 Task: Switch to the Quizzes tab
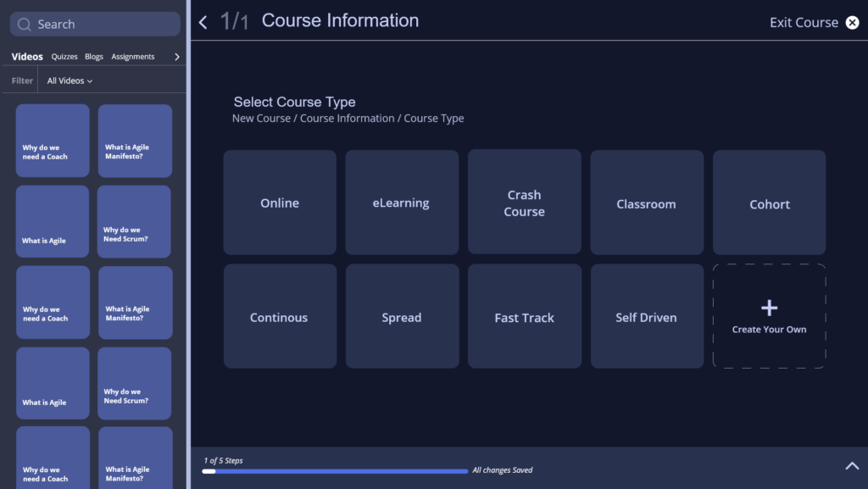(x=64, y=57)
